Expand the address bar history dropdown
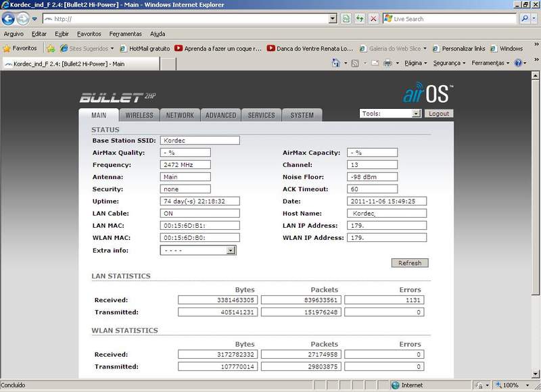541x392 pixels. point(333,19)
